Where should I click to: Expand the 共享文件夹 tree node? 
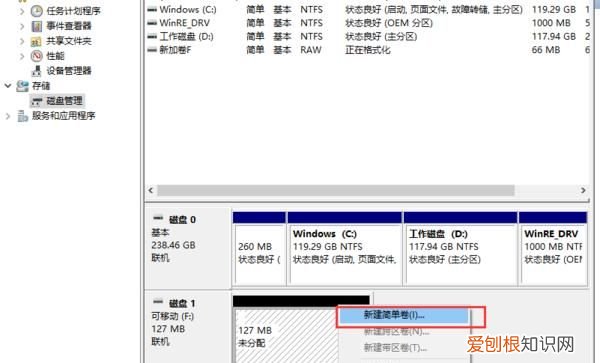22,41
